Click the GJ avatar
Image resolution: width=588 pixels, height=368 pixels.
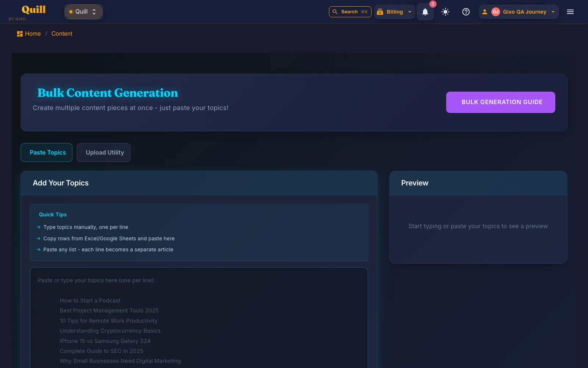click(496, 12)
